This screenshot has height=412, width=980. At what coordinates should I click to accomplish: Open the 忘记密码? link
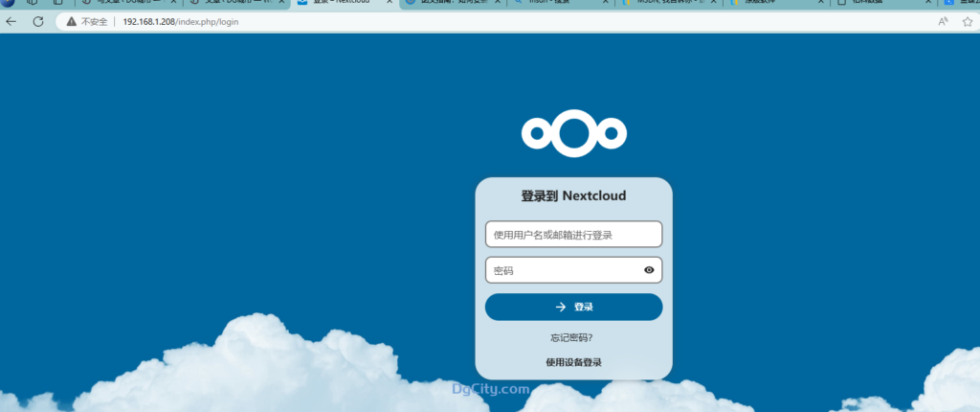tap(571, 338)
